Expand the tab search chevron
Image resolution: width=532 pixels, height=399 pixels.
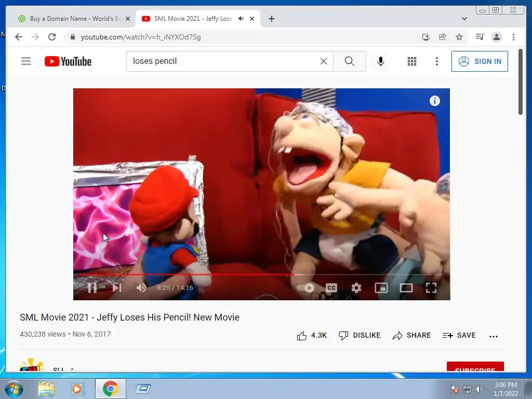coord(464,19)
